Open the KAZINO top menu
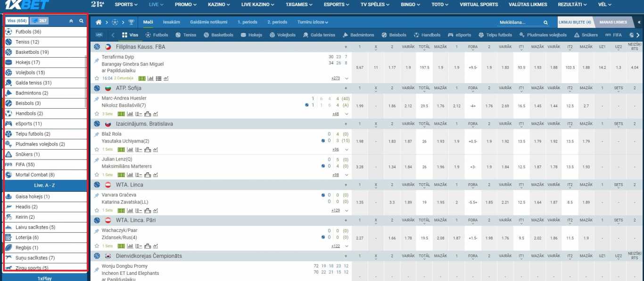 tap(219, 4)
